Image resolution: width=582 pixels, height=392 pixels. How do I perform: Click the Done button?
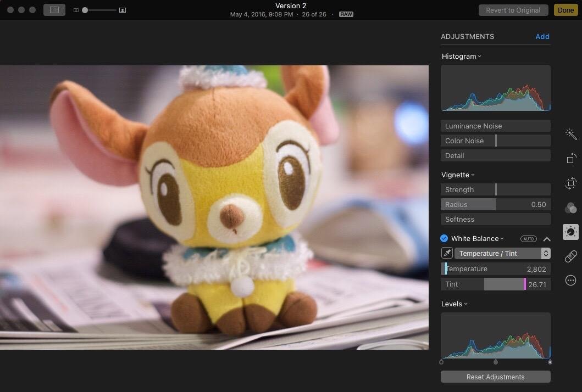[x=566, y=10]
